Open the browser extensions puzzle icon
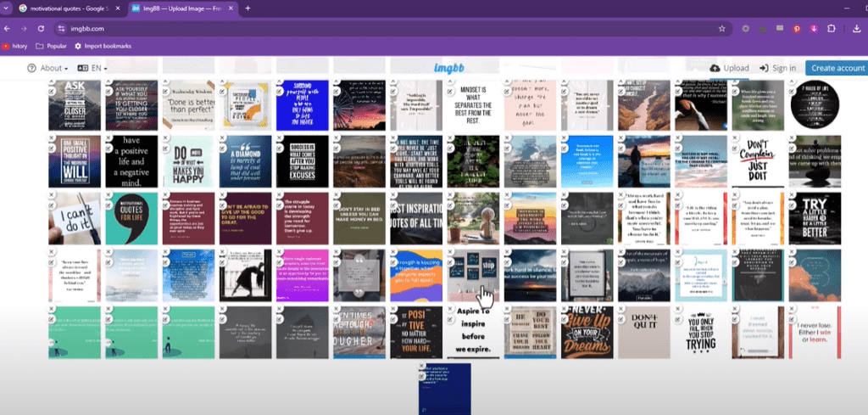 [831, 28]
